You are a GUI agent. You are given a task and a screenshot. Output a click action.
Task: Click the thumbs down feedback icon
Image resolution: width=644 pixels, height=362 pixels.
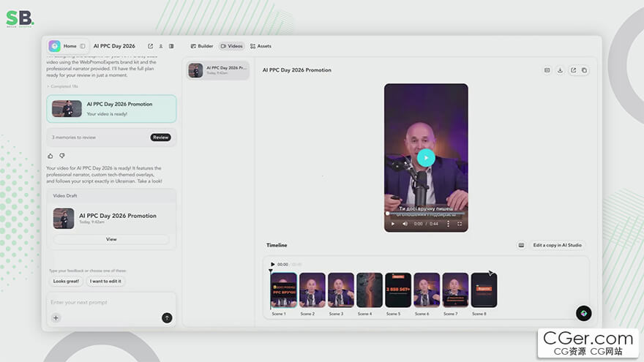coord(62,156)
